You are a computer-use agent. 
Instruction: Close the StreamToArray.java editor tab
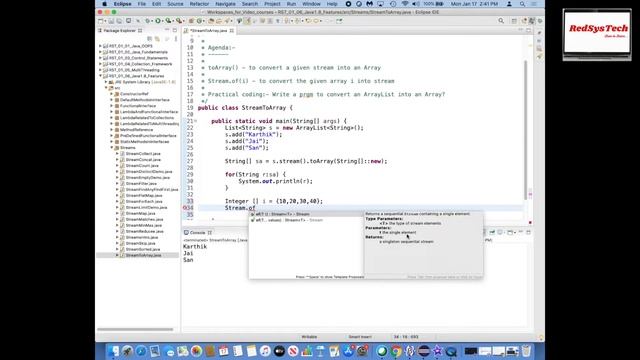231,31
